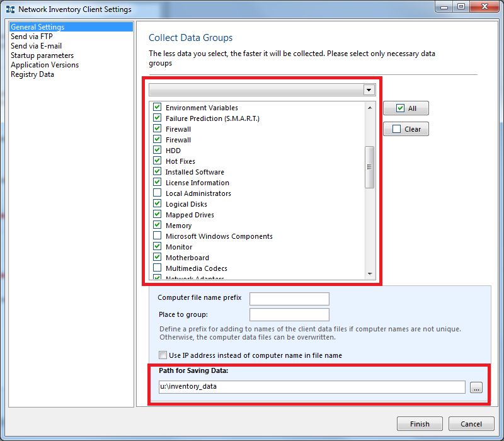Click the All button to select every group

click(406, 108)
